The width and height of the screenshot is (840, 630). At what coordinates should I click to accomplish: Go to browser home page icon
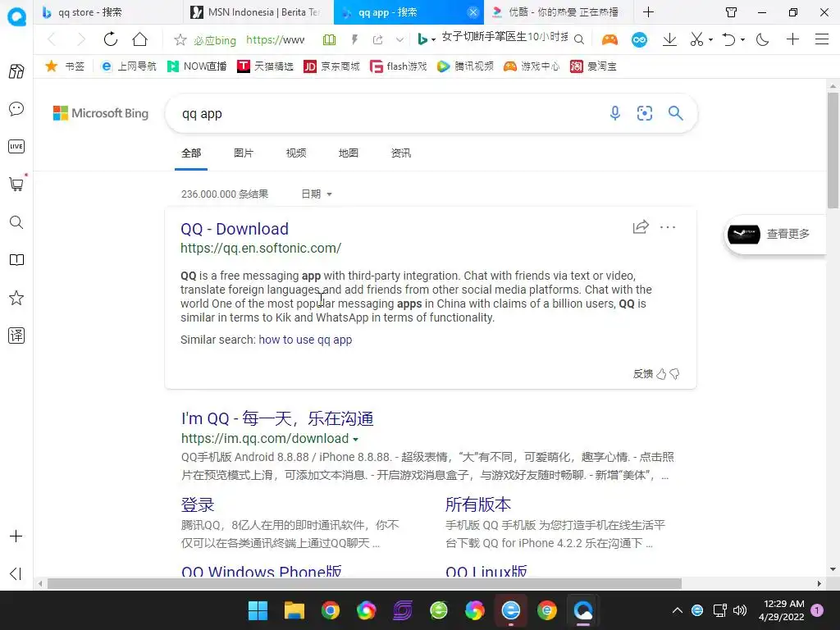coord(139,39)
